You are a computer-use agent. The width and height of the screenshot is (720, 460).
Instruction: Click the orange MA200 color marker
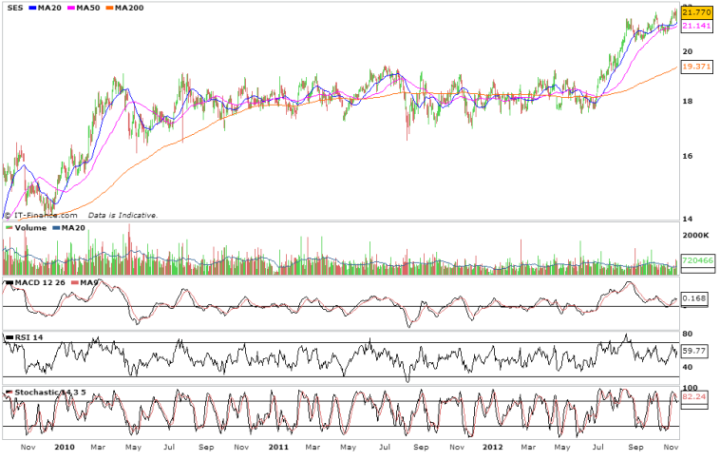point(110,8)
